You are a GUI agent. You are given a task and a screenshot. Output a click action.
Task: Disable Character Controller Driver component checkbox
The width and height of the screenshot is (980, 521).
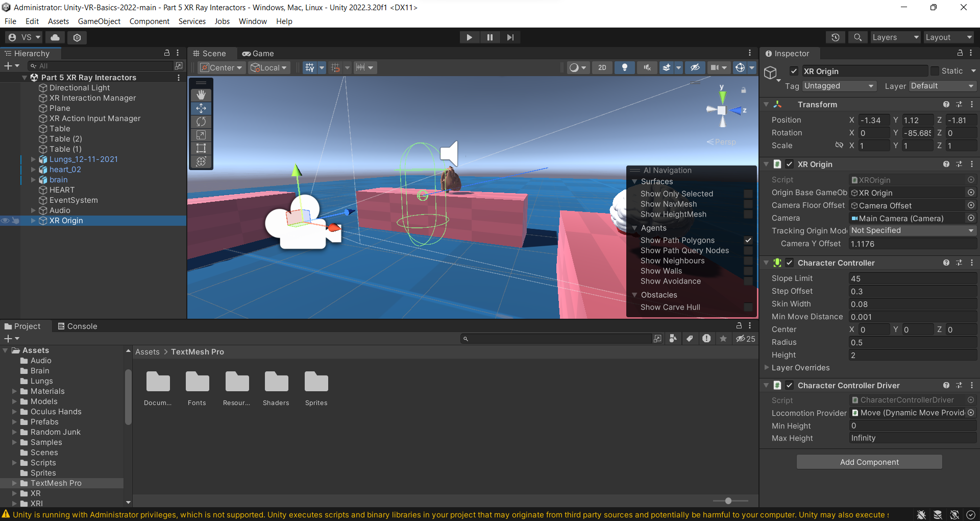pyautogui.click(x=790, y=385)
